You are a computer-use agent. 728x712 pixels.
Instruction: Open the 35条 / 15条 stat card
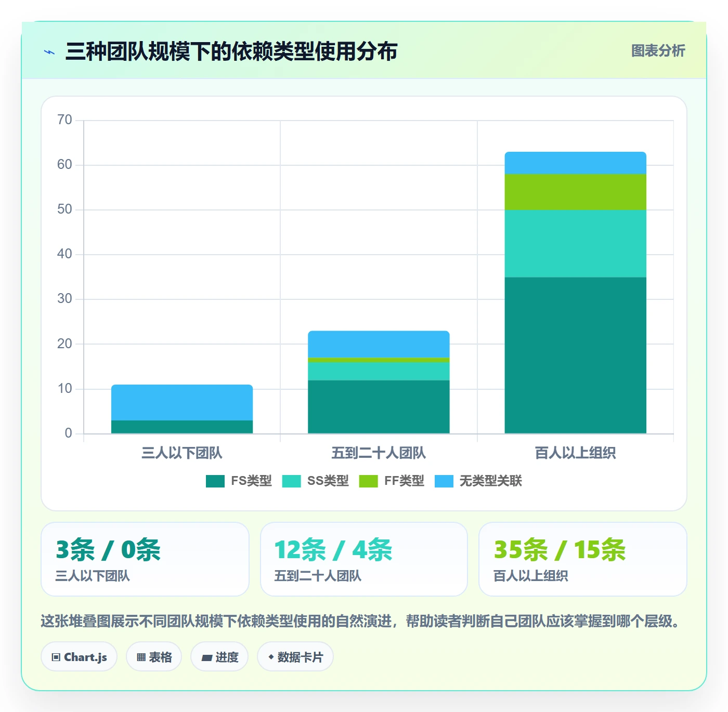(583, 559)
